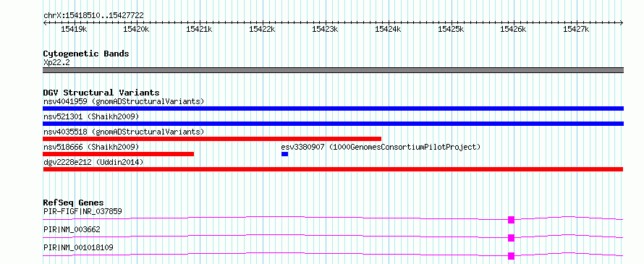Open the esv3380907 1000GenomesConsortiumPilotProject label
Image resolution: width=644 pixels, height=264 pixels.
(x=381, y=147)
